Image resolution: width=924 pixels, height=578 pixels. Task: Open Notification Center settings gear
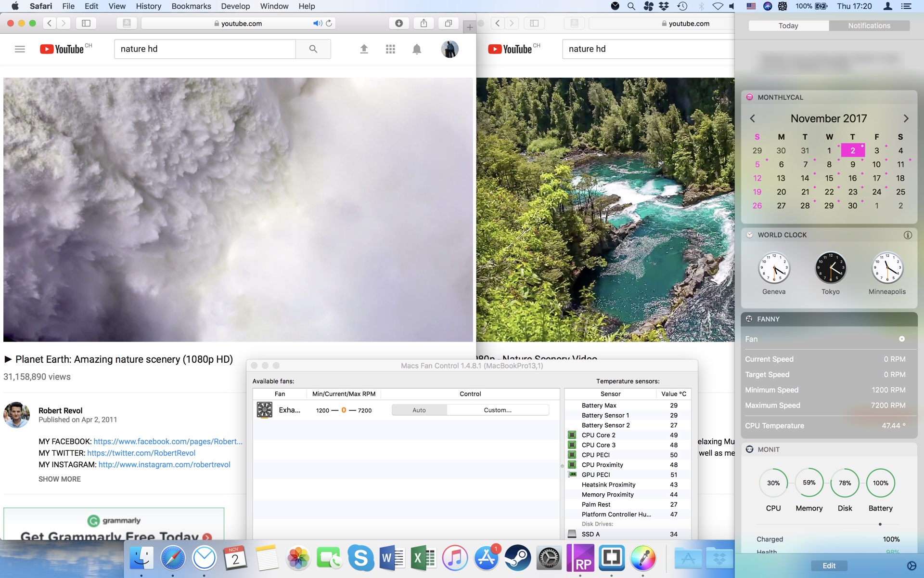tap(911, 565)
